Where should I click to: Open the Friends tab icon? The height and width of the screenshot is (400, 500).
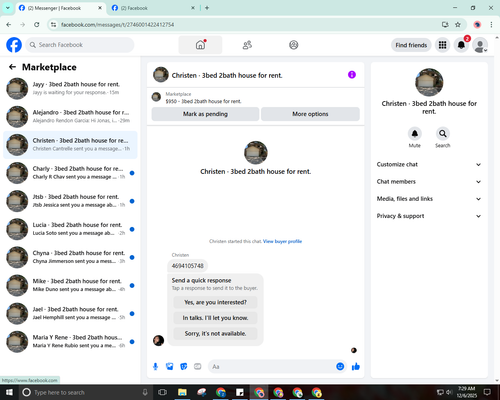[x=247, y=45]
